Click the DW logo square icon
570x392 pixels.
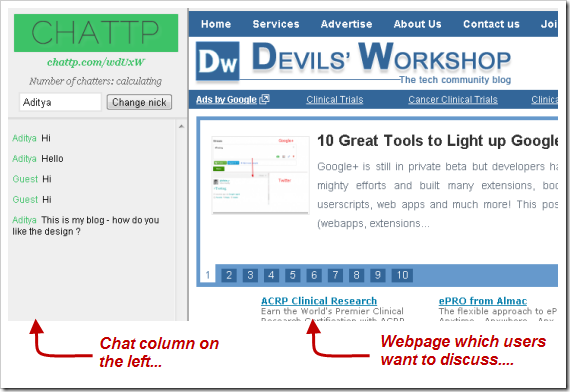217,61
